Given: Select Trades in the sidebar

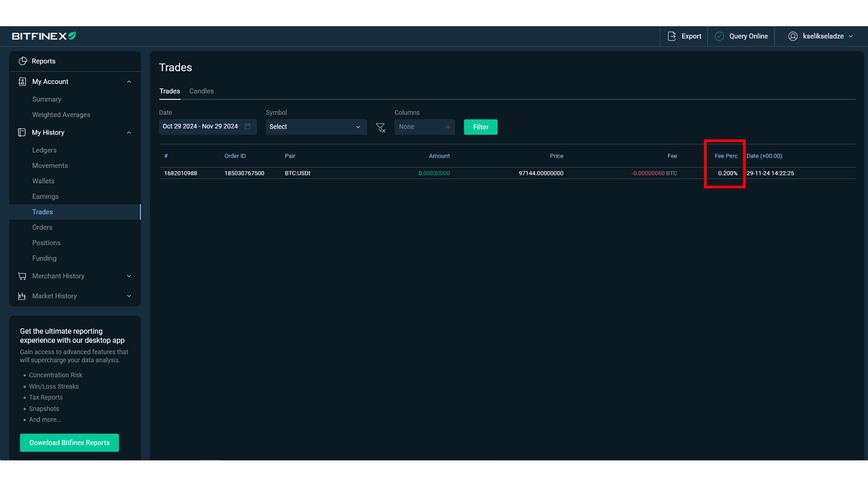Looking at the screenshot, I should click(75, 212).
